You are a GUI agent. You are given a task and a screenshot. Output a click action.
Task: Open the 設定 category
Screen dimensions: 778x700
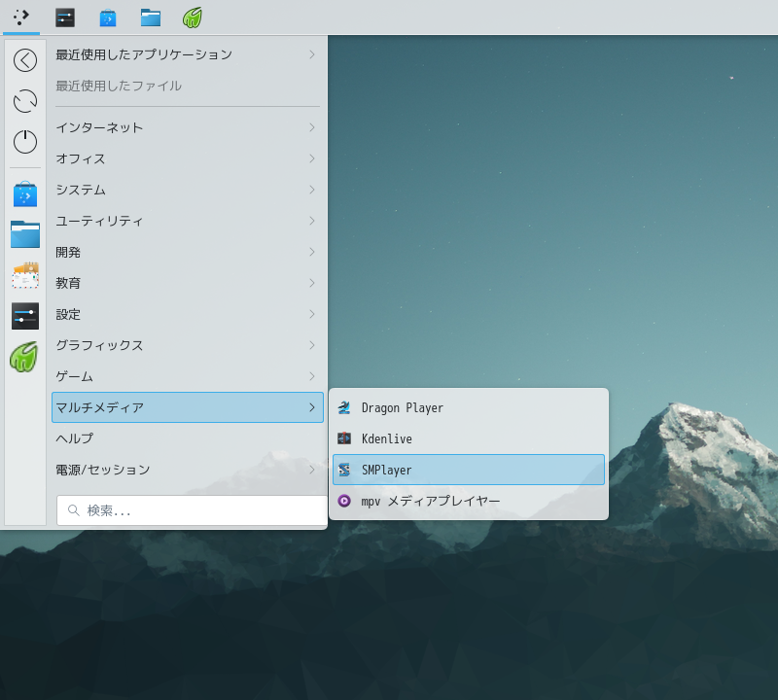[188, 314]
